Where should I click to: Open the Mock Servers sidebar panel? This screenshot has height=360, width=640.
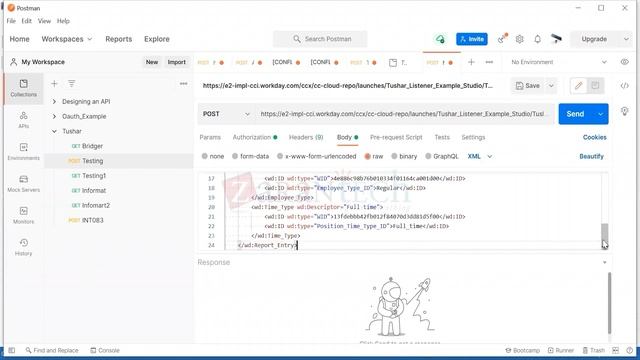23,184
